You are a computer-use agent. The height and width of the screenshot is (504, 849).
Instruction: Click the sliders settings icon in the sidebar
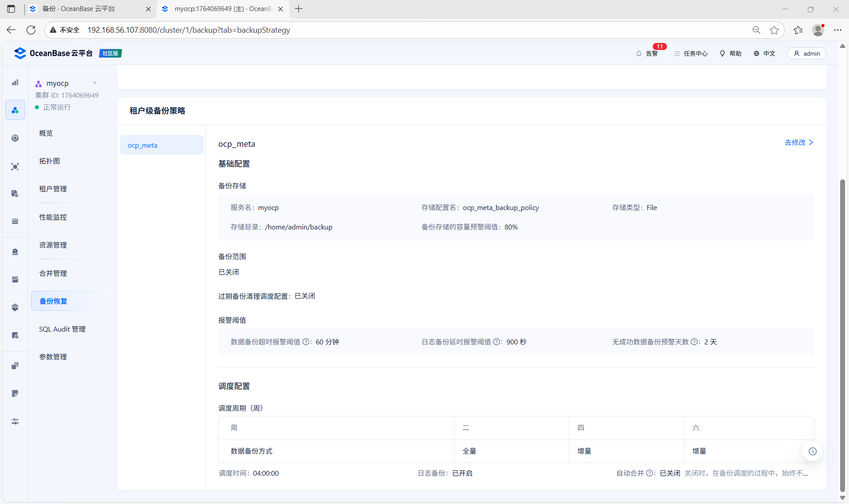pos(15,421)
